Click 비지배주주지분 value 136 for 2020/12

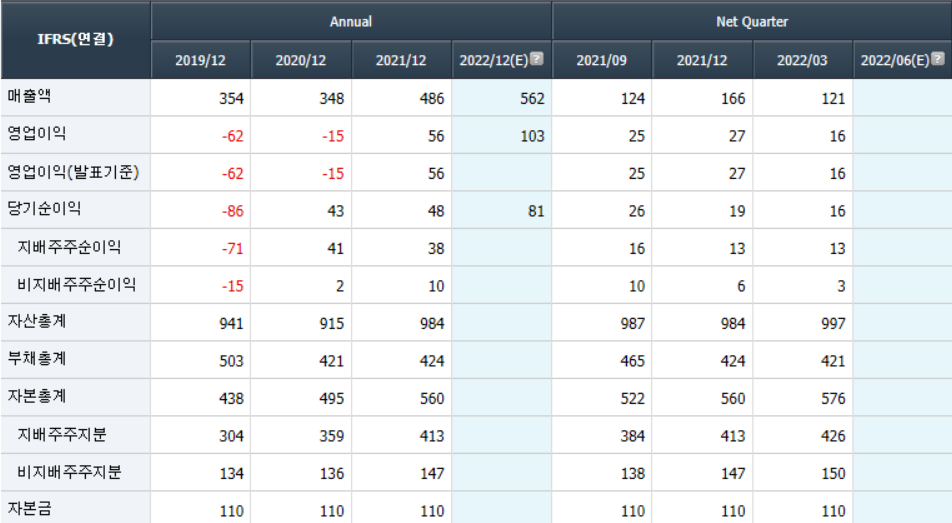click(x=332, y=474)
